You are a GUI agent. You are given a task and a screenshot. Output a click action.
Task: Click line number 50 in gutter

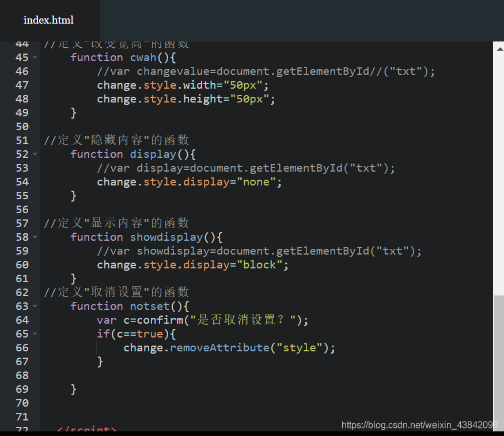point(22,127)
